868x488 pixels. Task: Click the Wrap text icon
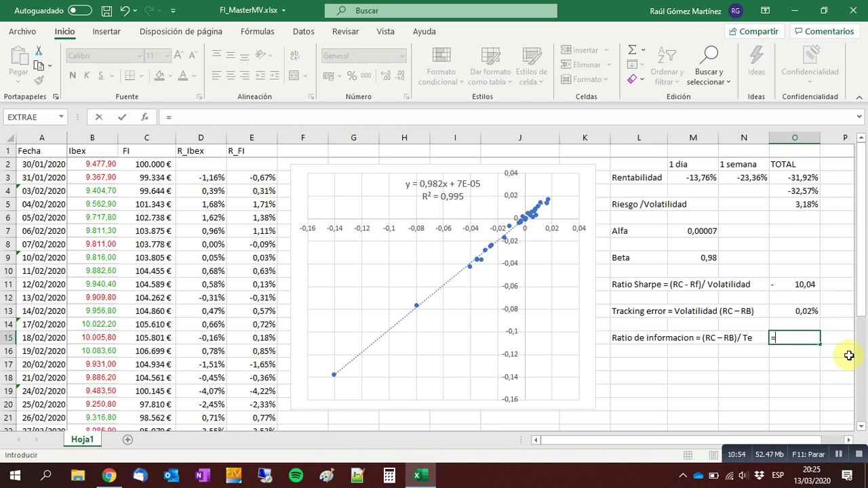click(294, 56)
